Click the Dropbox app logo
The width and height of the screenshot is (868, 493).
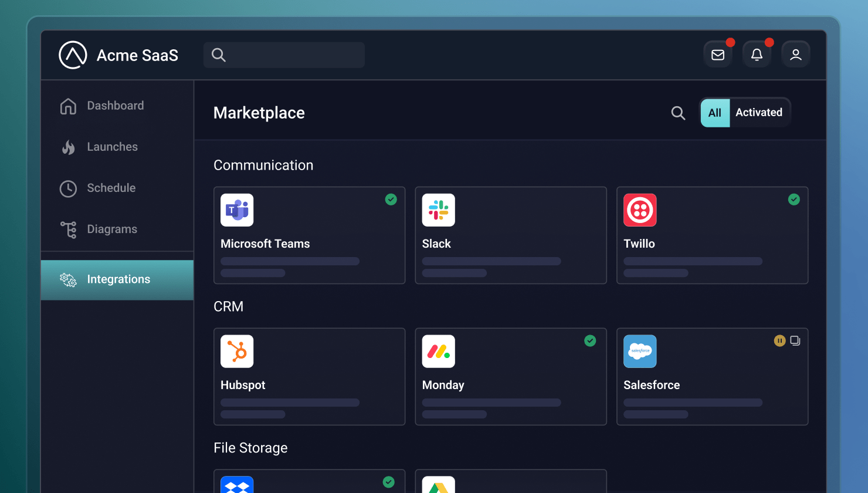[x=237, y=484]
